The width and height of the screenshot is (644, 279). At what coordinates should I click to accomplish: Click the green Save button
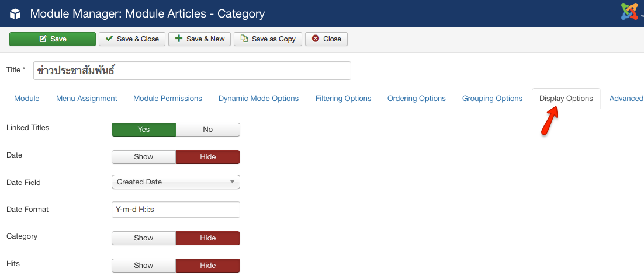[53, 39]
